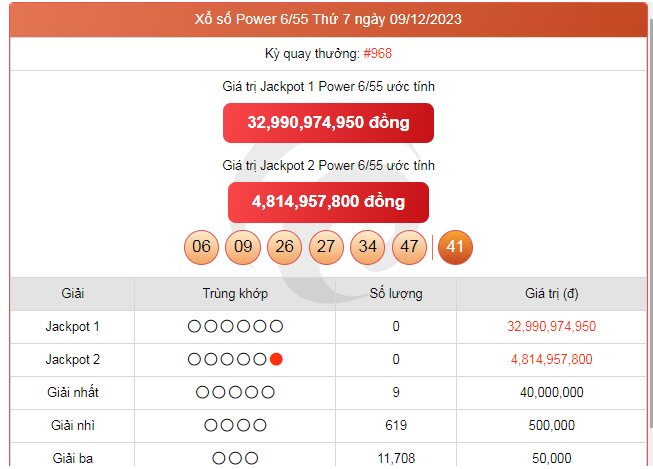Click the lottery ball numbered 06
Viewport: 653px width, 469px height.
point(202,247)
